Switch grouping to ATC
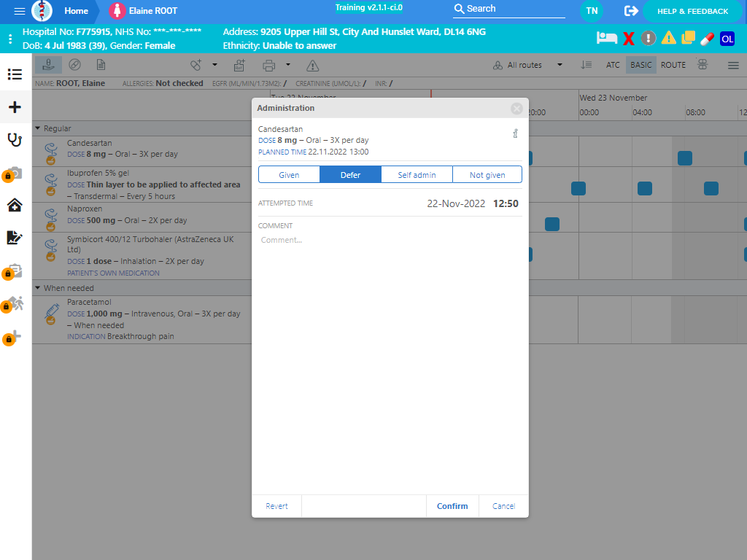Screen dimensions: 747x560 tap(613, 65)
